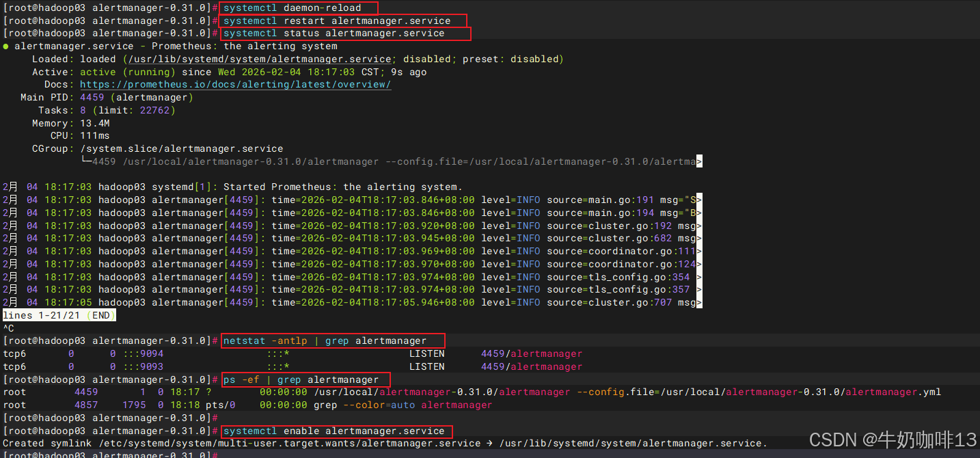The width and height of the screenshot is (980, 458).
Task: Click the Tasks line '8 (limit: 22762)'
Action: [x=128, y=110]
